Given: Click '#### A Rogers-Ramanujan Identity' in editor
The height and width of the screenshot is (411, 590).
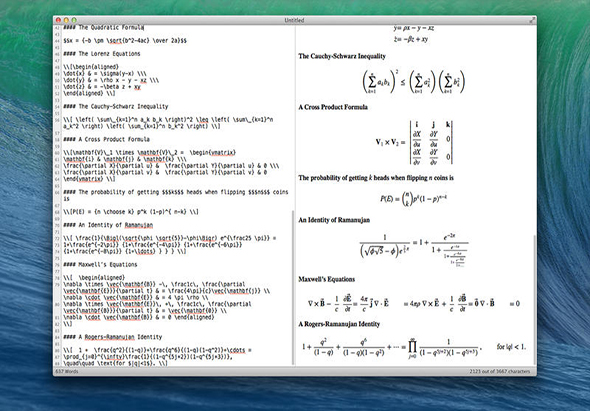Looking at the screenshot, I should 113,337.
